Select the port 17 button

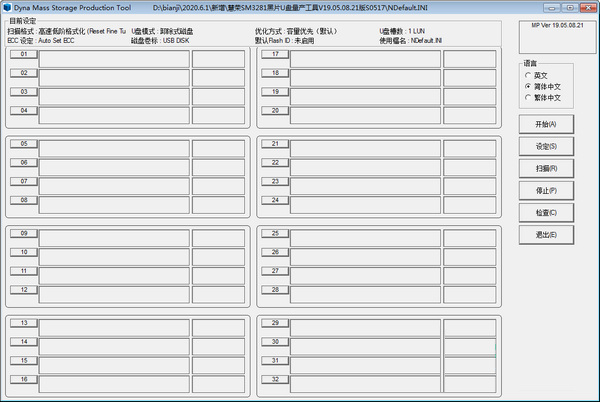275,55
